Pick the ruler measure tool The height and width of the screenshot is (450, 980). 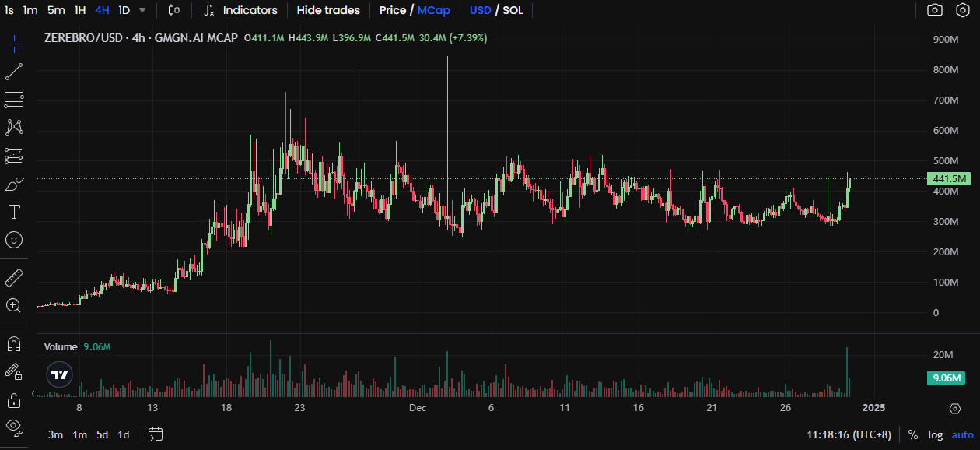(x=14, y=277)
